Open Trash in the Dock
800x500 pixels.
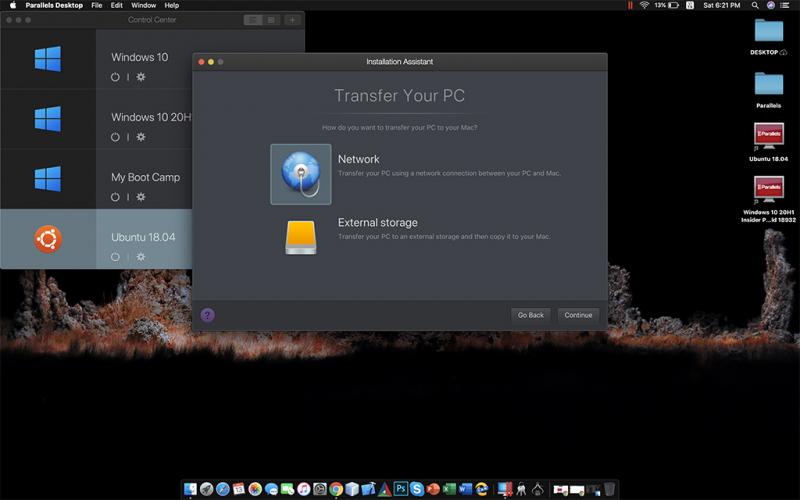coord(609,489)
